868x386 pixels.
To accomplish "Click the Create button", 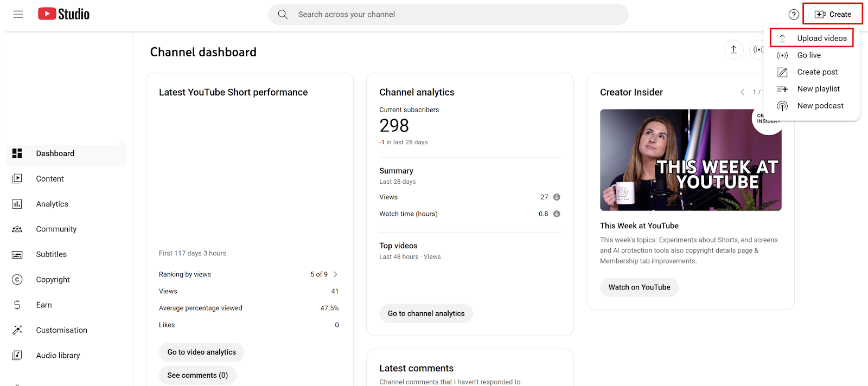I will [833, 15].
